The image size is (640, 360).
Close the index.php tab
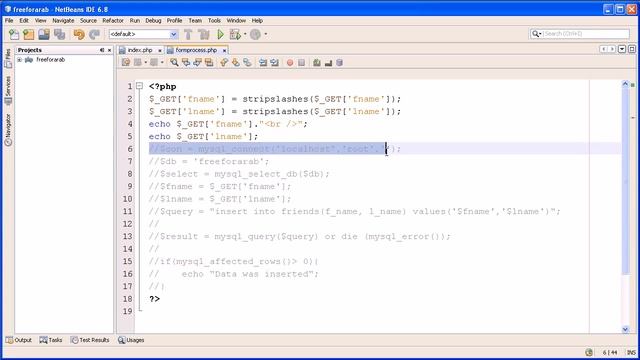160,50
